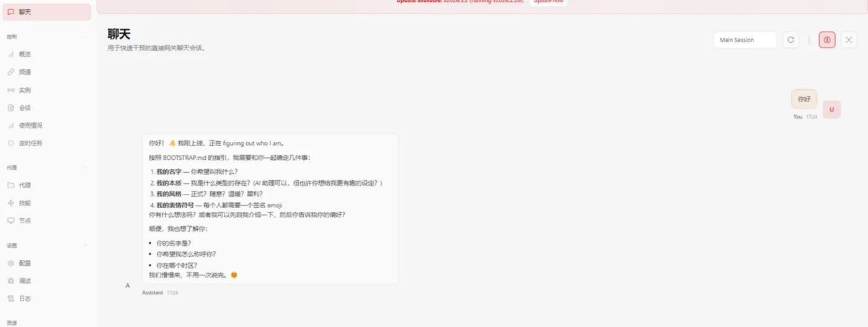Click the user avatar labeled U
Viewport: 868px width, 327px height.
click(831, 110)
